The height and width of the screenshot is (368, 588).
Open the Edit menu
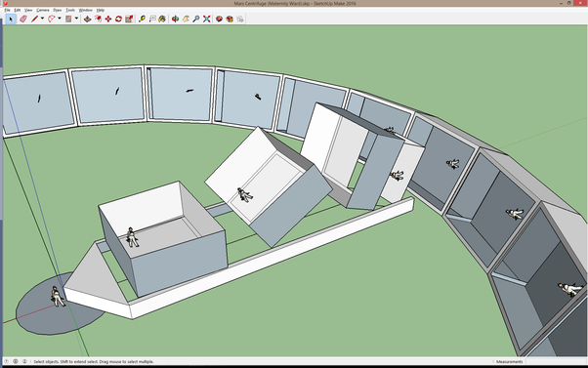(18, 10)
